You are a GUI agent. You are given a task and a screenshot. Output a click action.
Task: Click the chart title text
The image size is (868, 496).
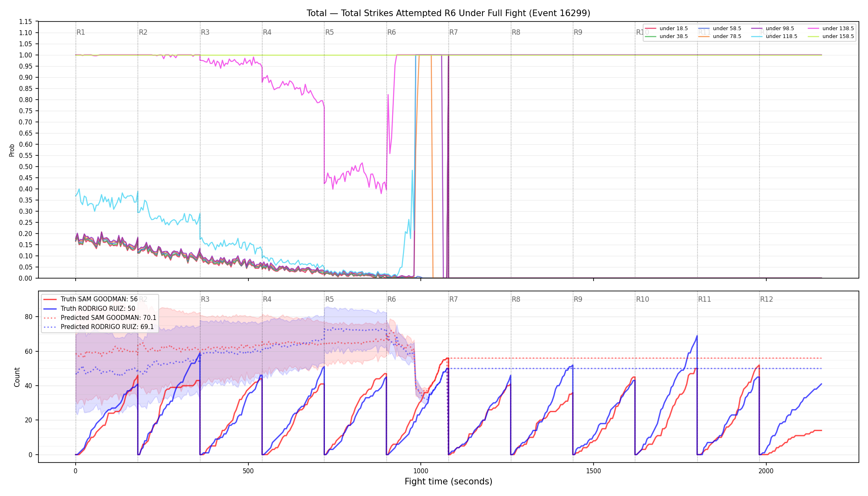pos(448,13)
